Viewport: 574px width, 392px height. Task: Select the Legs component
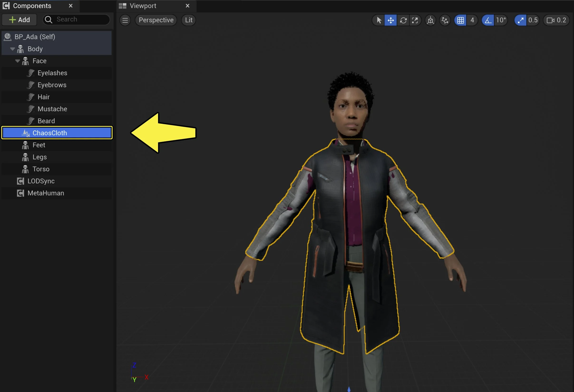pos(57,157)
